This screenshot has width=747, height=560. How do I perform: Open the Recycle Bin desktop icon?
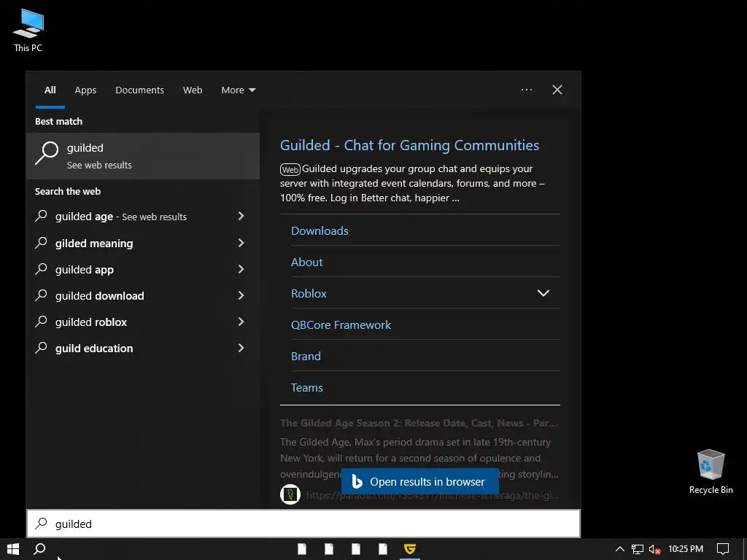pos(711,472)
